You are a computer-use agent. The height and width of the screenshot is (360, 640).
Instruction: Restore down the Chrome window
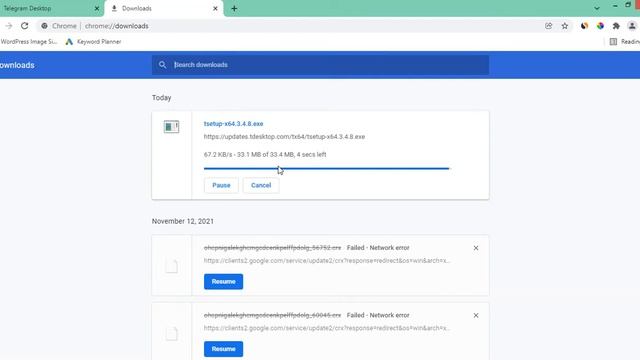pyautogui.click(x=628, y=5)
